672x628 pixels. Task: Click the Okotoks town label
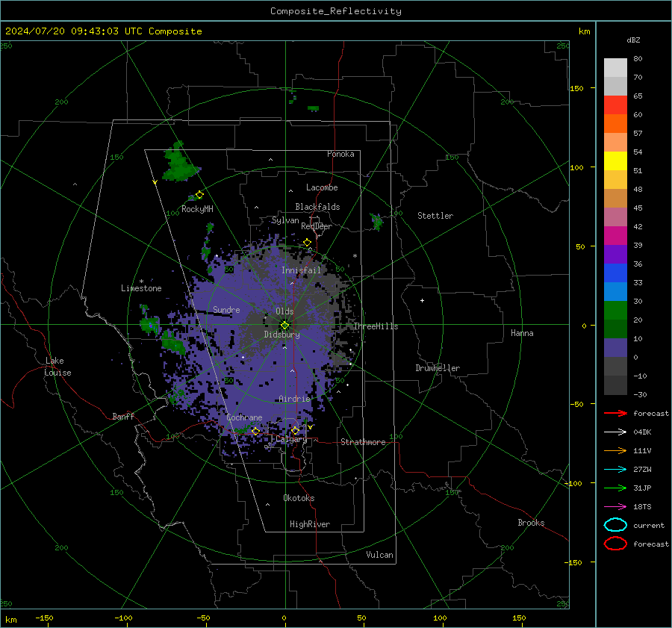tap(299, 498)
